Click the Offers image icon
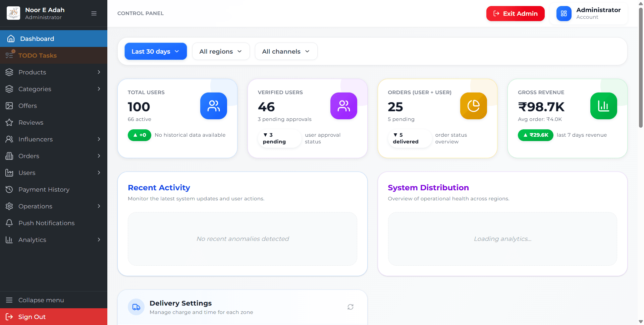Screen dimensions: 644x325 coord(9,106)
